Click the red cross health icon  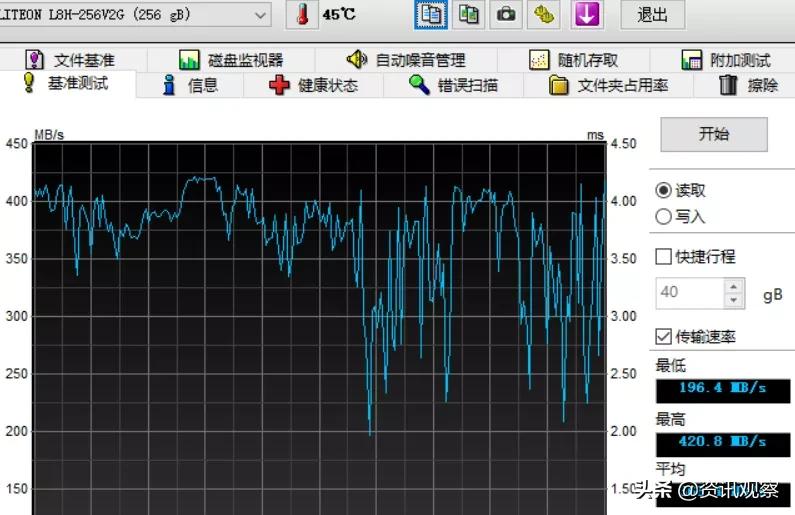click(279, 85)
